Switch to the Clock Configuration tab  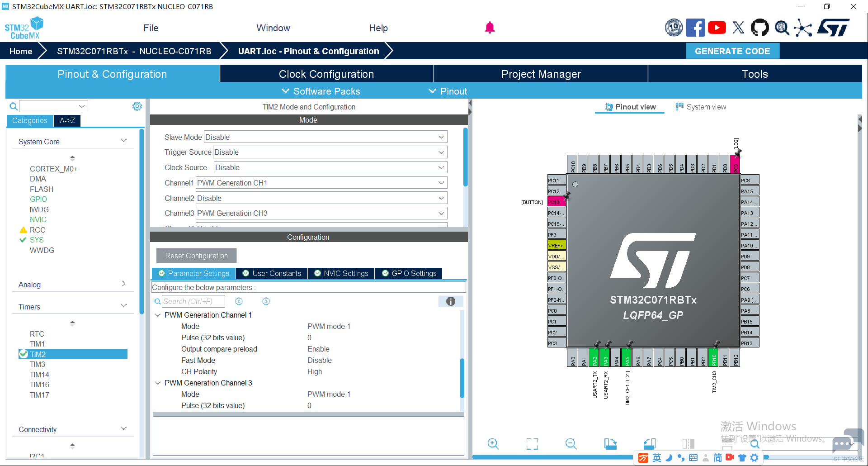click(x=326, y=74)
